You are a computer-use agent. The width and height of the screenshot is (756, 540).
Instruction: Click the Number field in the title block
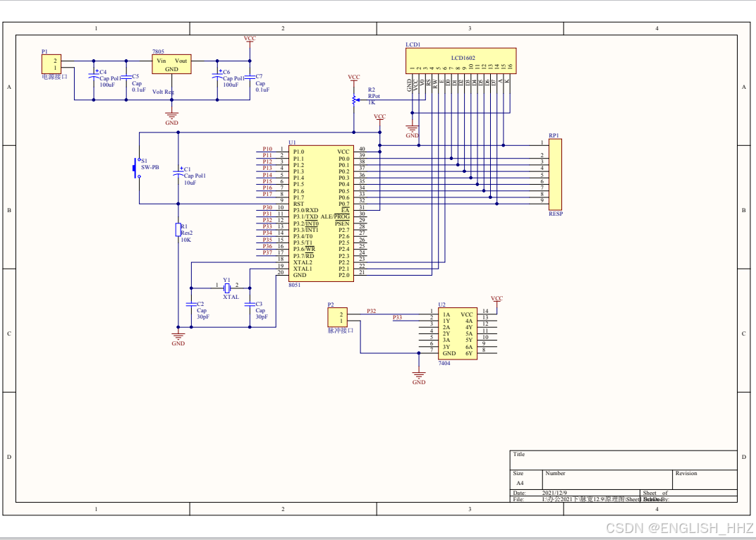(607, 480)
